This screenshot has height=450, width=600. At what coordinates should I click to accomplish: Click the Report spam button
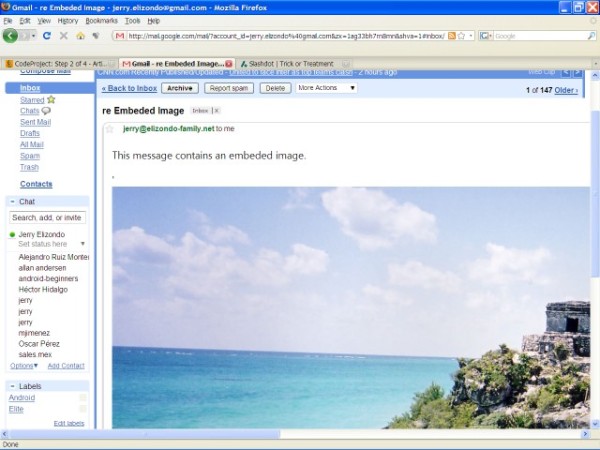click(x=229, y=88)
